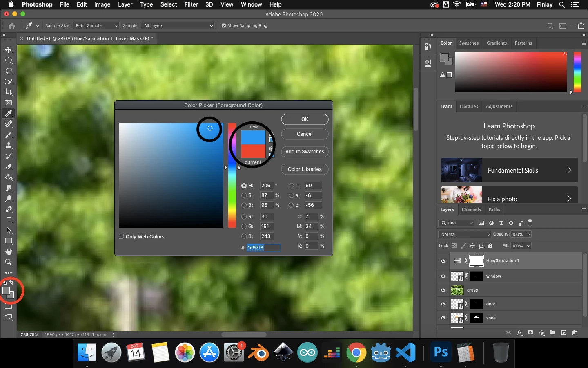Viewport: 588px width, 368px height.
Task: Click the hex color input field
Action: click(263, 247)
